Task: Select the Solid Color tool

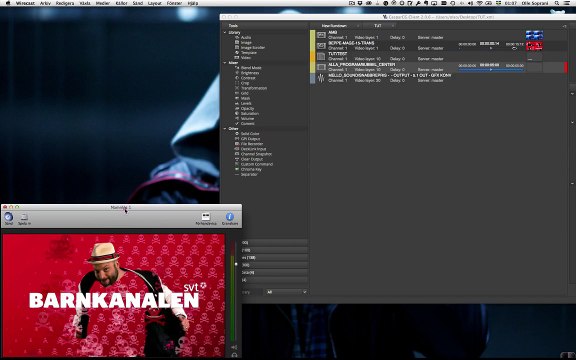Action: coord(250,134)
